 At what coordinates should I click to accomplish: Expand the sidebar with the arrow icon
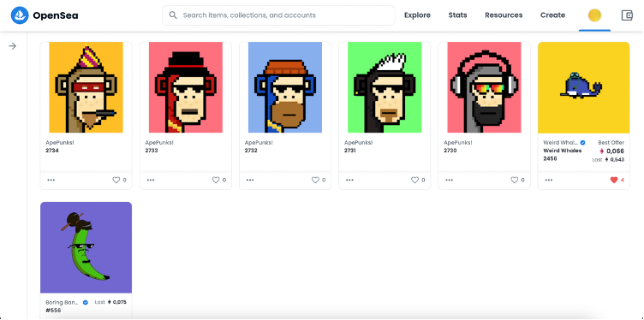point(13,46)
